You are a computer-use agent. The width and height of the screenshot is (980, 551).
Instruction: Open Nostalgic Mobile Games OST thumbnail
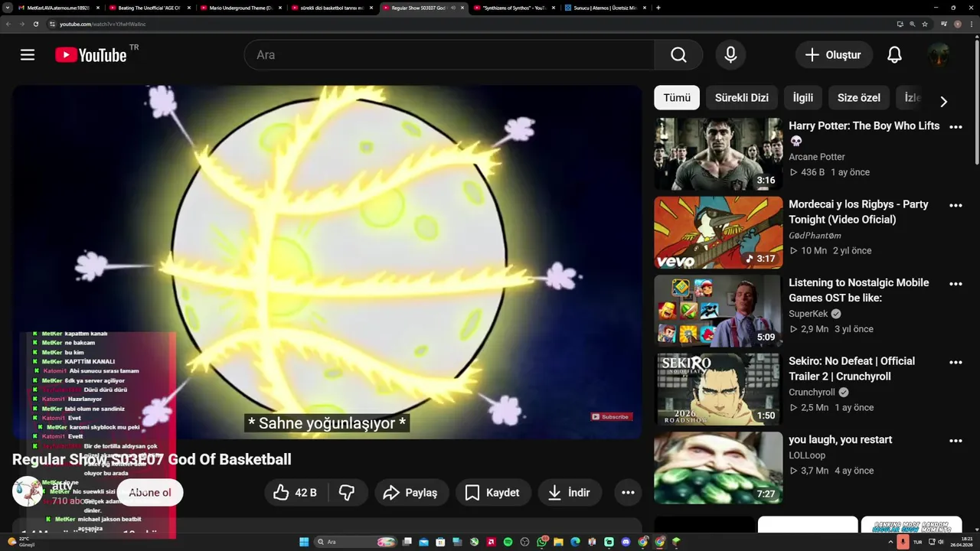coord(718,311)
